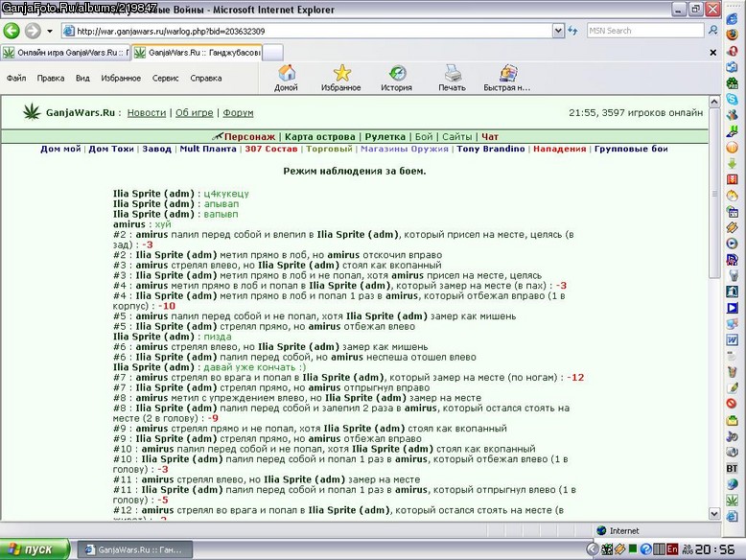Follow the 'Дом Тохи' link
Image resolution: width=746 pixels, height=560 pixels.
coord(111,149)
